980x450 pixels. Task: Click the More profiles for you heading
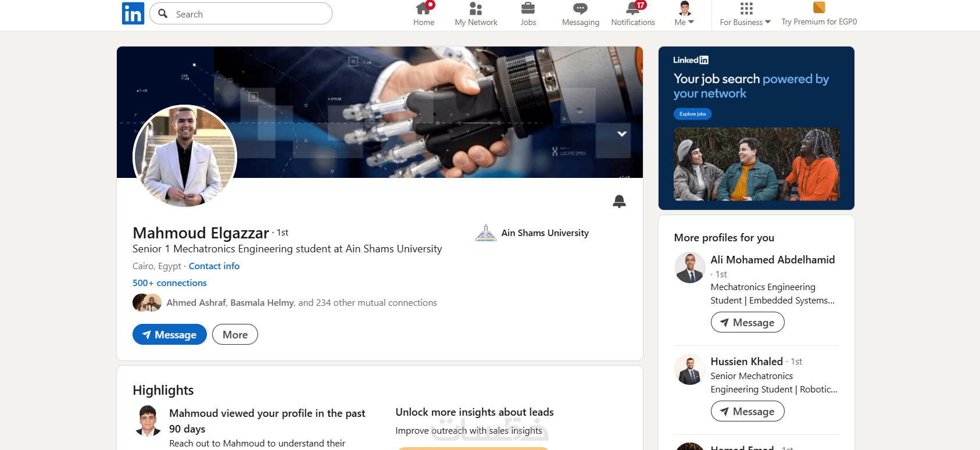click(724, 237)
